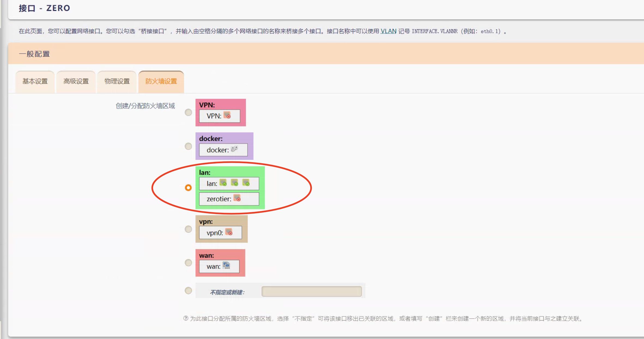
Task: Click the new zone name input field
Action: (x=312, y=291)
